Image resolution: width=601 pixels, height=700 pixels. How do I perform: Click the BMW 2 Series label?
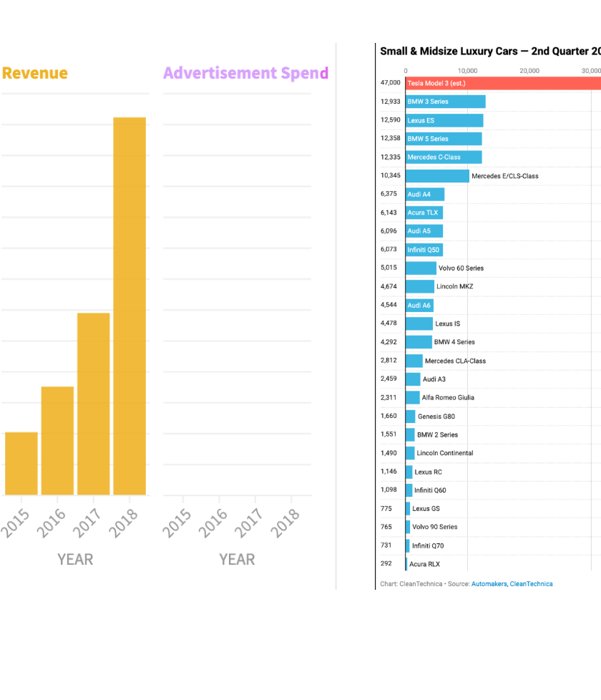tap(437, 435)
